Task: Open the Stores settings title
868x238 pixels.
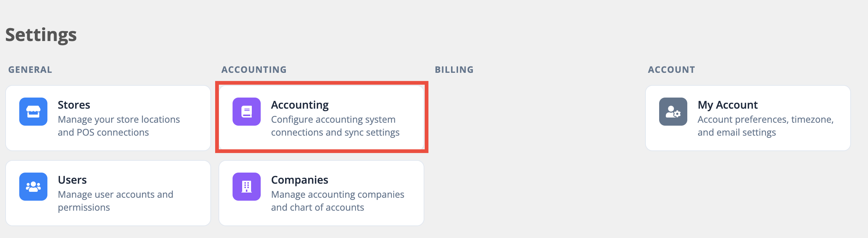Action: coord(74,105)
